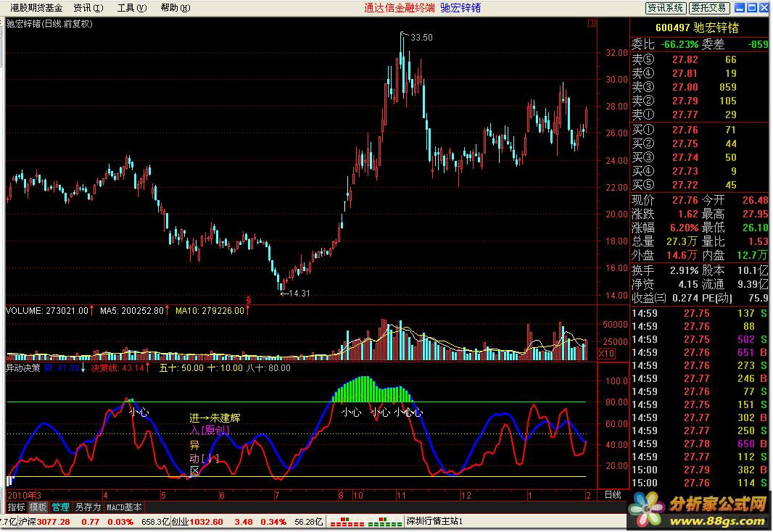
Task: Click the 收益(三) 0.274 value
Action: pyautogui.click(x=685, y=299)
